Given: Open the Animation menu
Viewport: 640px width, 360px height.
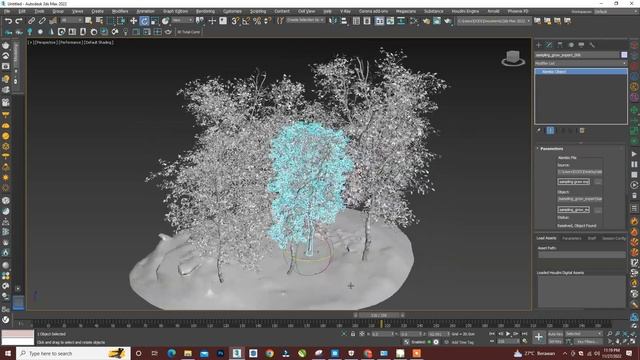Looking at the screenshot, I should (x=145, y=11).
